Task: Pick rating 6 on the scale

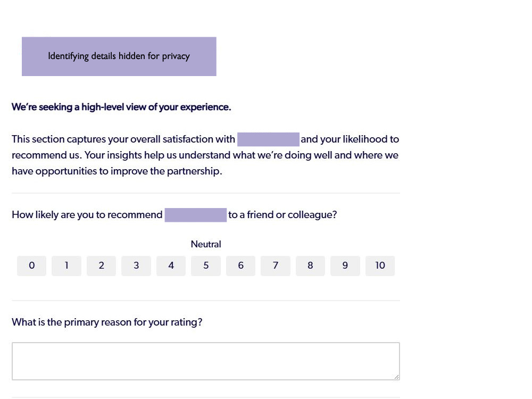Action: [x=240, y=265]
